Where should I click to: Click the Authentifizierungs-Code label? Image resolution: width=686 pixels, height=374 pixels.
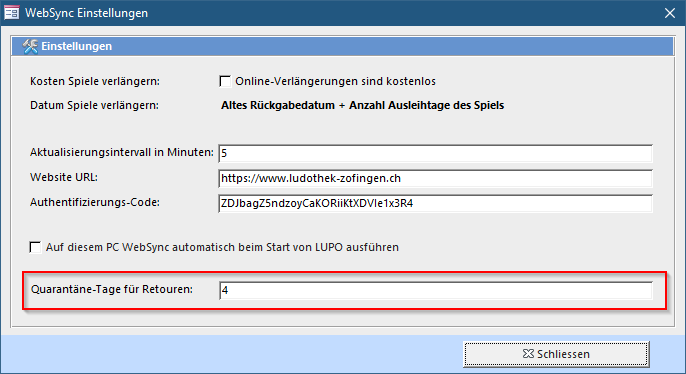pos(95,203)
